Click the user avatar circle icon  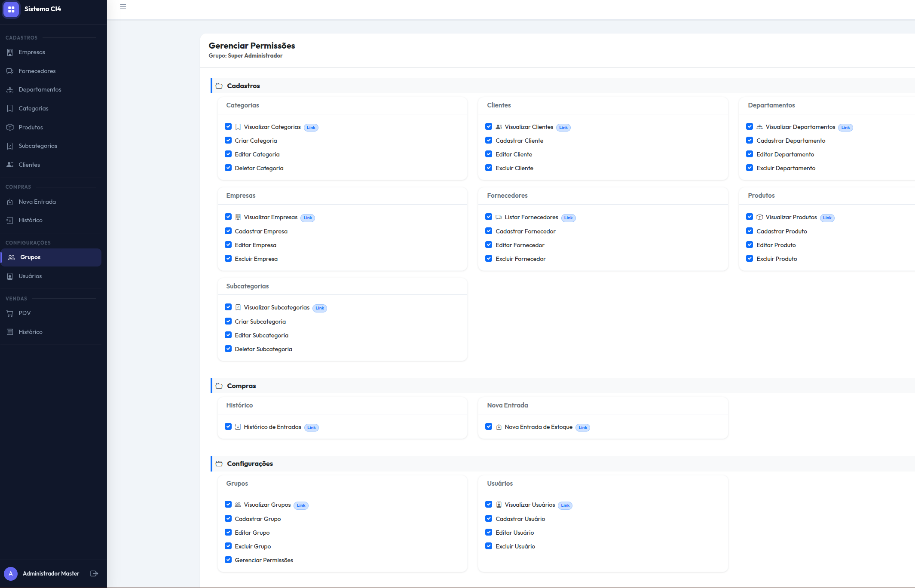[x=11, y=573]
